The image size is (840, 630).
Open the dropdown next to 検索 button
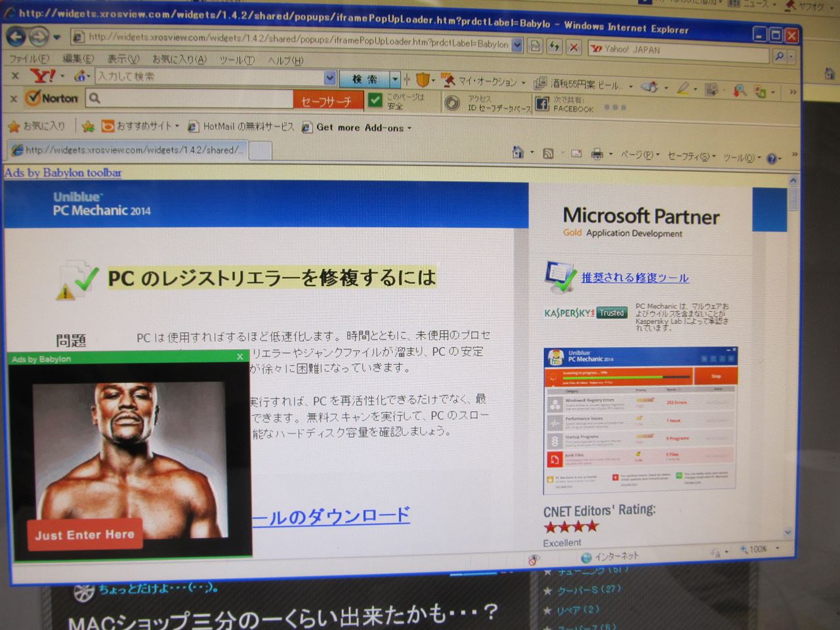point(394,80)
